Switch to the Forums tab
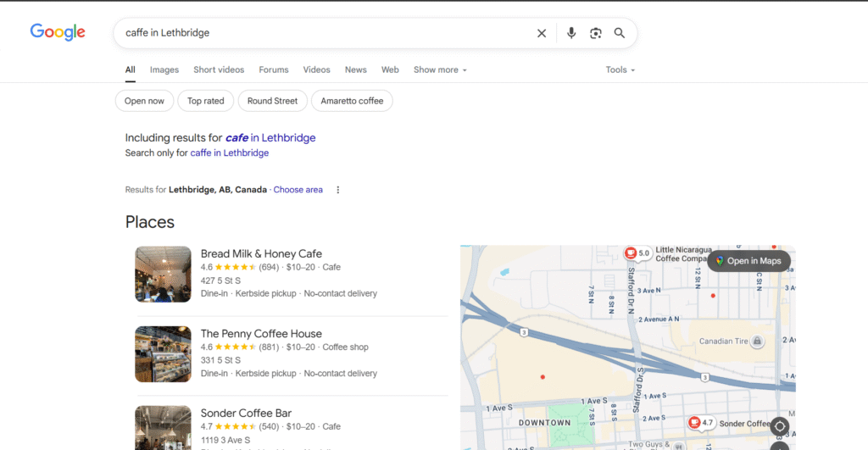Screen dimensions: 868x450 [274, 69]
